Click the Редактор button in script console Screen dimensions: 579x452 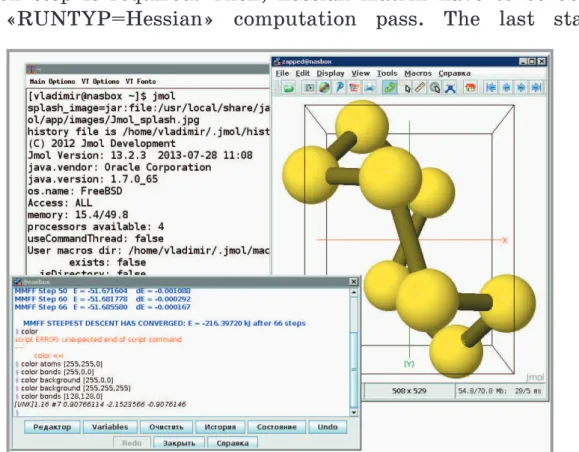coord(52,427)
